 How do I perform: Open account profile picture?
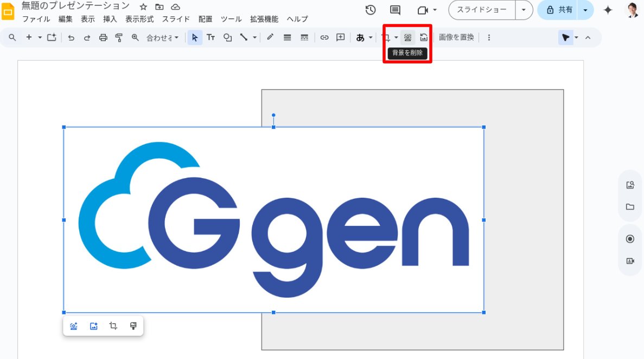(x=633, y=10)
